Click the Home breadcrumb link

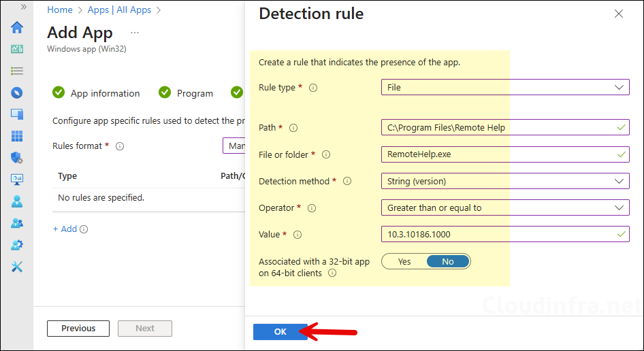click(60, 10)
